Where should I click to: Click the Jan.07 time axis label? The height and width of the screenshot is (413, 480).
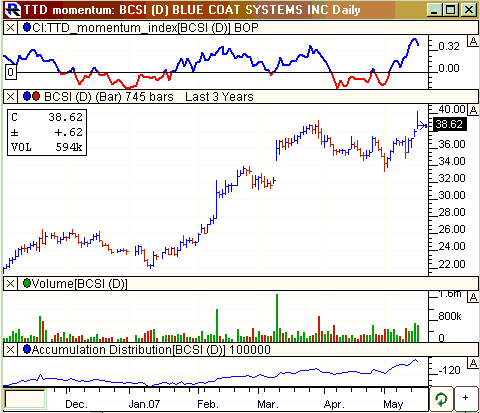click(144, 404)
